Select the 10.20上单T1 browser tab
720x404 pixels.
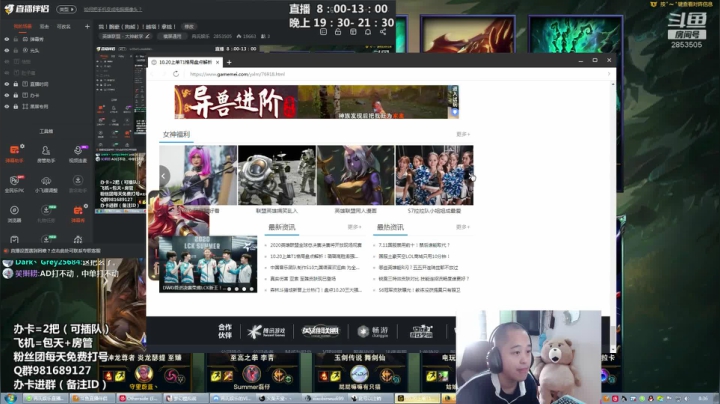point(186,62)
